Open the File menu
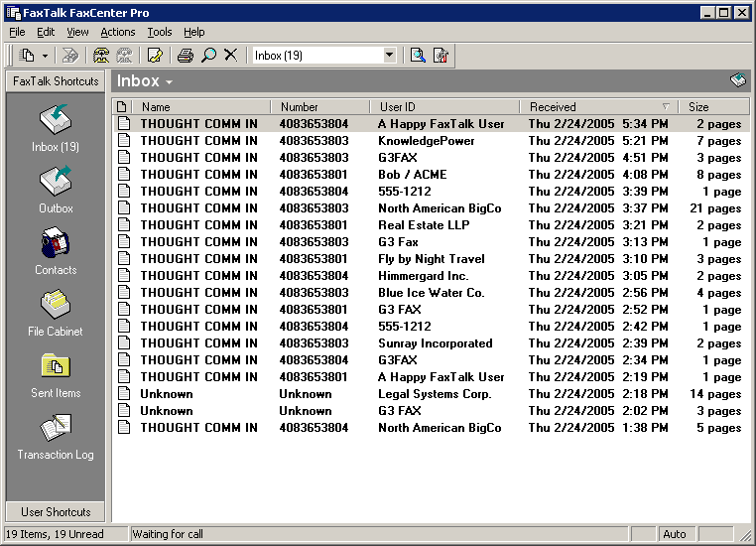The image size is (756, 546). [17, 32]
